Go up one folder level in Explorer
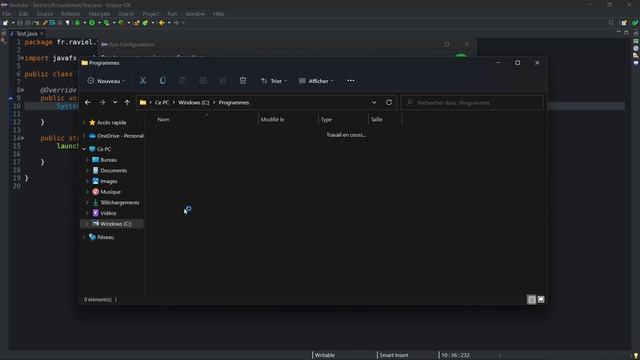Image resolution: width=640 pixels, height=360 pixels. click(x=127, y=102)
